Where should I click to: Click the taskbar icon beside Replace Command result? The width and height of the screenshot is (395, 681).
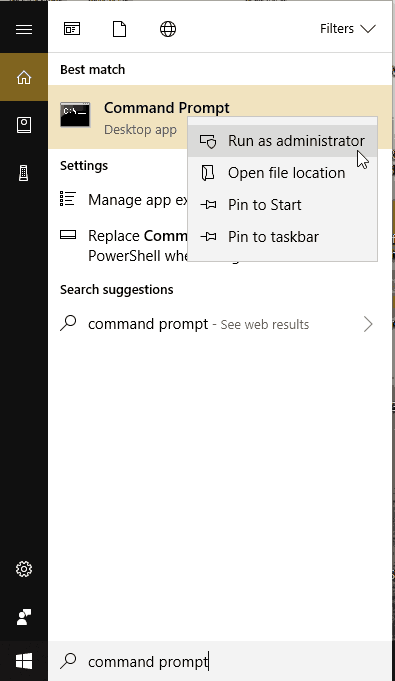pos(68,235)
